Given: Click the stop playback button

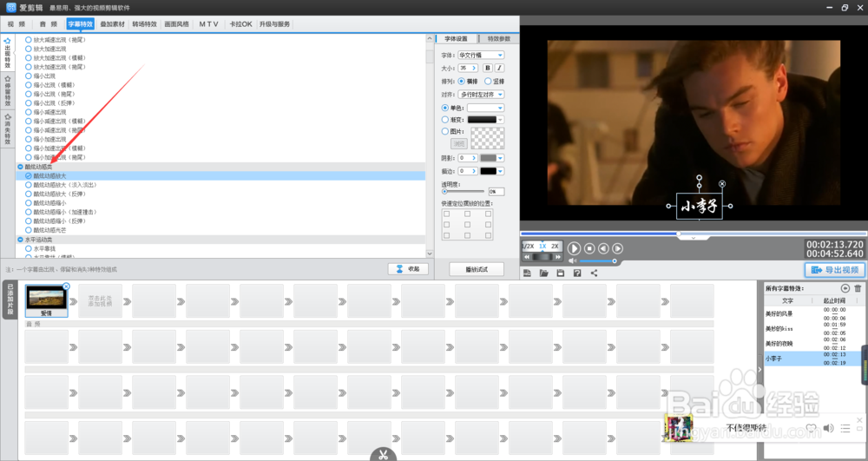Looking at the screenshot, I should click(x=589, y=249).
